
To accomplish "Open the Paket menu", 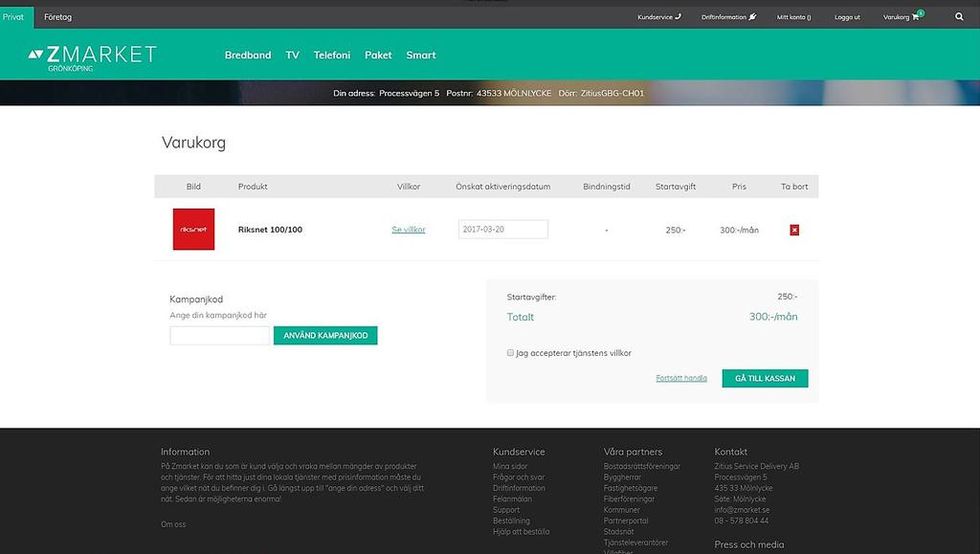I will 378,55.
